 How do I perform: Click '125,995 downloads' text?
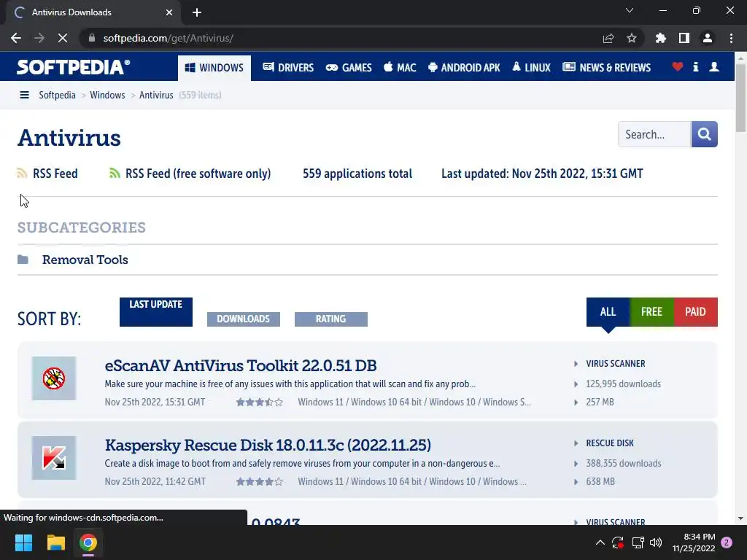[x=624, y=384]
